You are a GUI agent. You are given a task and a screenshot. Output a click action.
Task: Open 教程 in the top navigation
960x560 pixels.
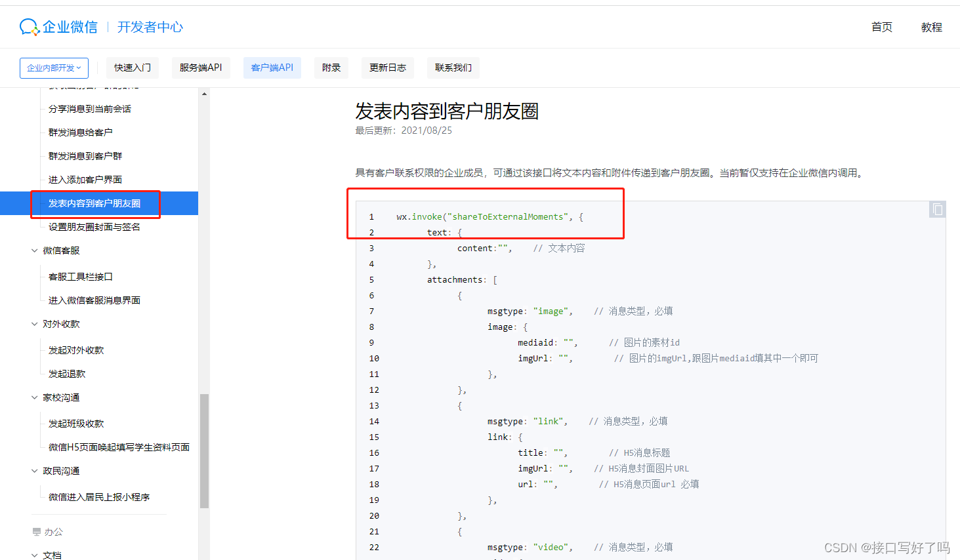(932, 27)
